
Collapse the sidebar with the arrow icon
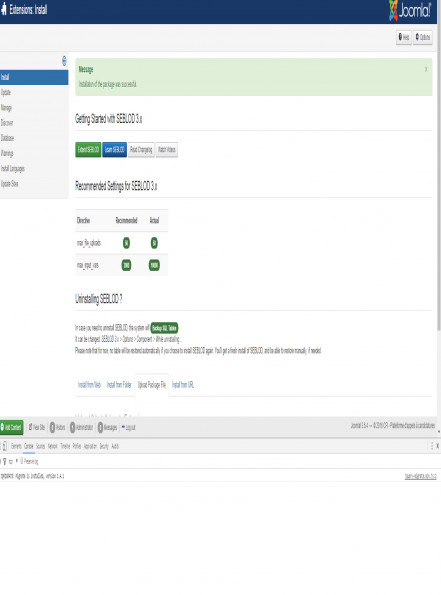[x=64, y=61]
